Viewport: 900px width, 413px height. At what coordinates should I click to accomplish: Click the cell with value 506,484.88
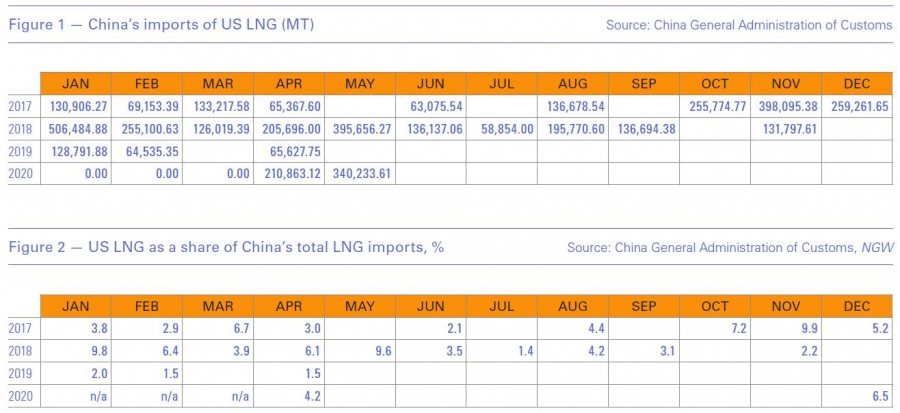click(77, 128)
